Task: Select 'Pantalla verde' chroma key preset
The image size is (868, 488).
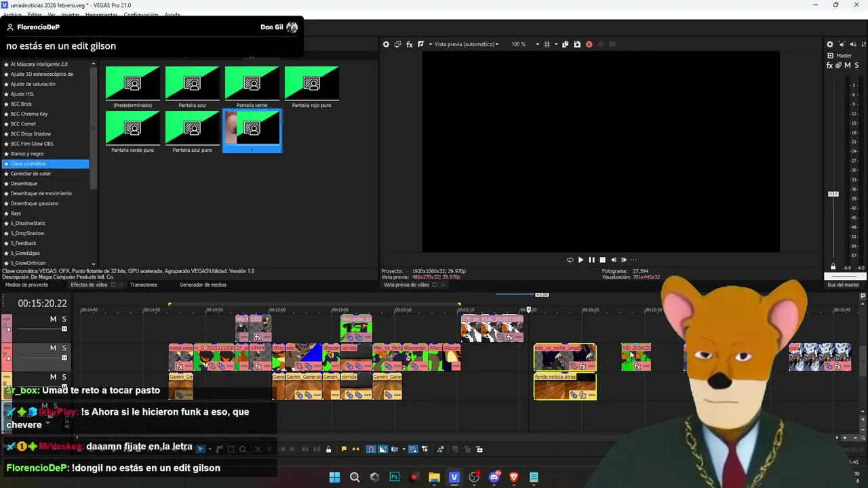Action: 252,87
